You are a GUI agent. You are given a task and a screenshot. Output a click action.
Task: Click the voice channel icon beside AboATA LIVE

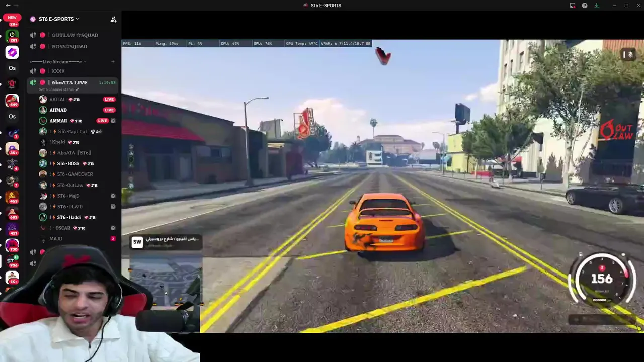[x=33, y=82]
